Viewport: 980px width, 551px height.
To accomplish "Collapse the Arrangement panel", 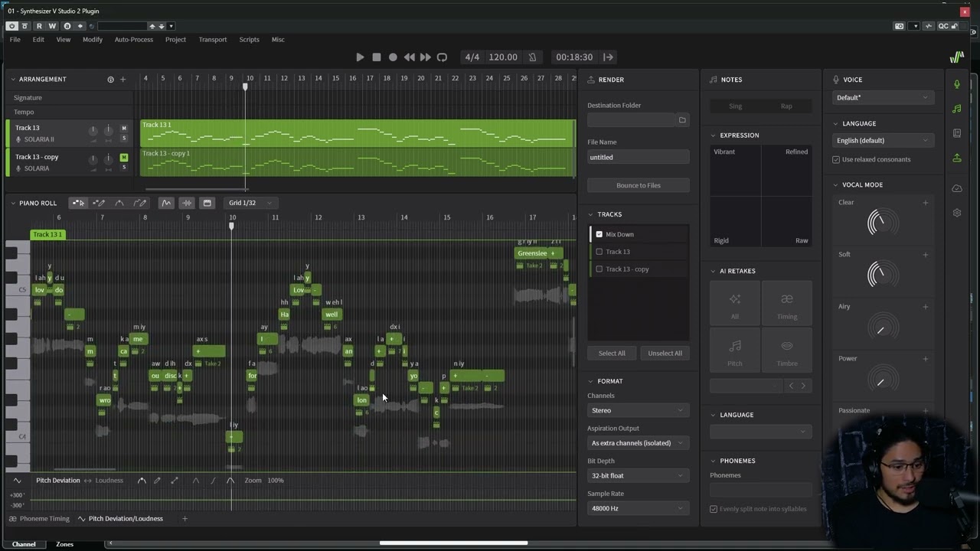I will (x=12, y=80).
